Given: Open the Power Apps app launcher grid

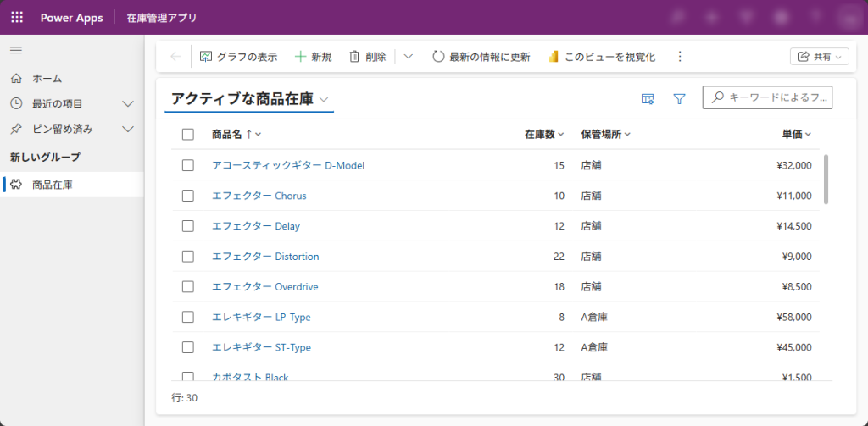Looking at the screenshot, I should click(x=17, y=18).
